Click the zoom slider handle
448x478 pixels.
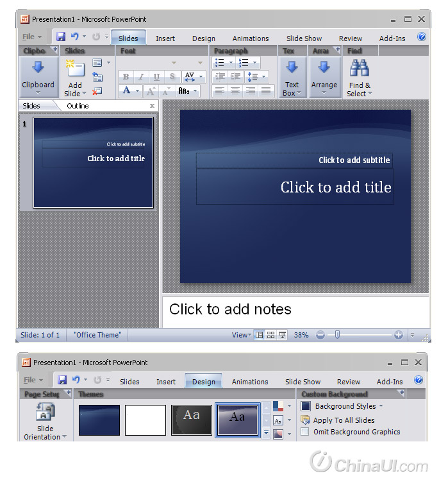tap(337, 335)
